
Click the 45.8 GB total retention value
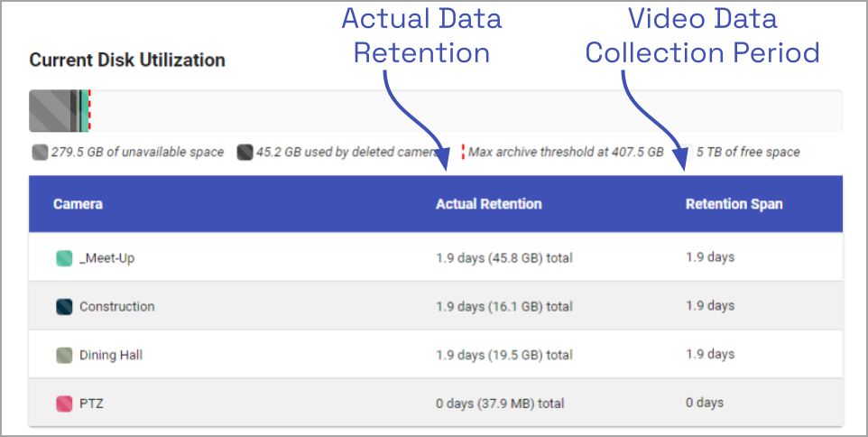point(503,258)
